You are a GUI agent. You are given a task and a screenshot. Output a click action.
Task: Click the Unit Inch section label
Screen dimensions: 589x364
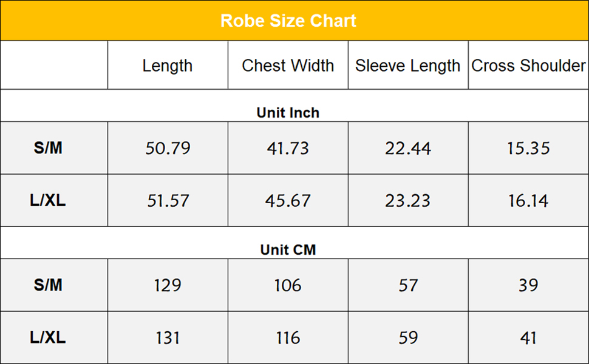click(x=288, y=113)
